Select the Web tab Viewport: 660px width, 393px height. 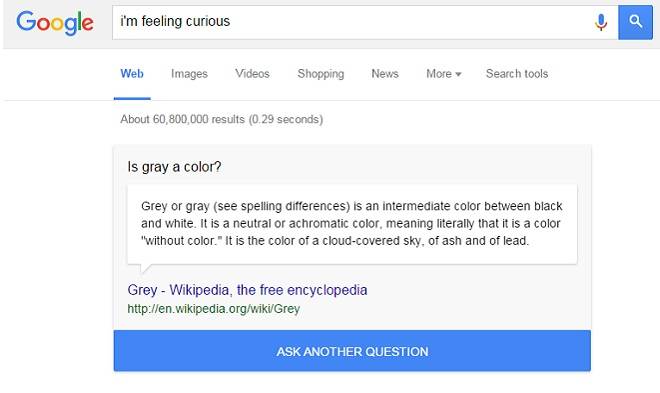[132, 74]
